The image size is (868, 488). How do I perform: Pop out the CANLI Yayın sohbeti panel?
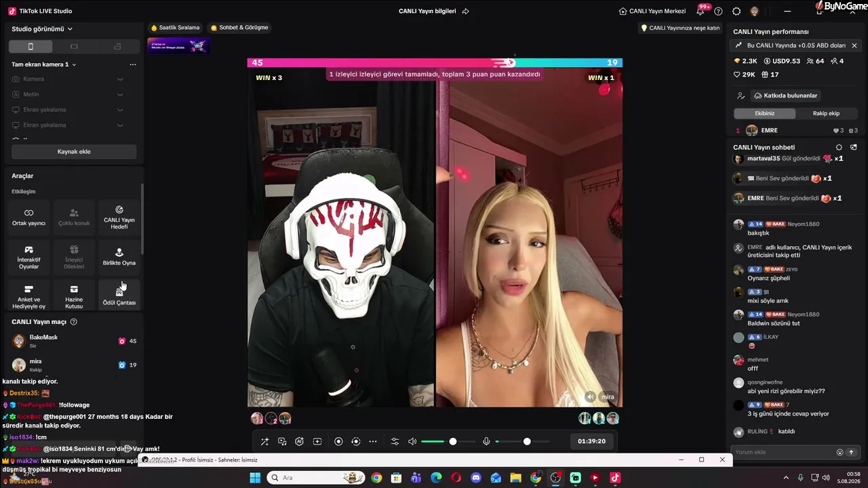[854, 147]
